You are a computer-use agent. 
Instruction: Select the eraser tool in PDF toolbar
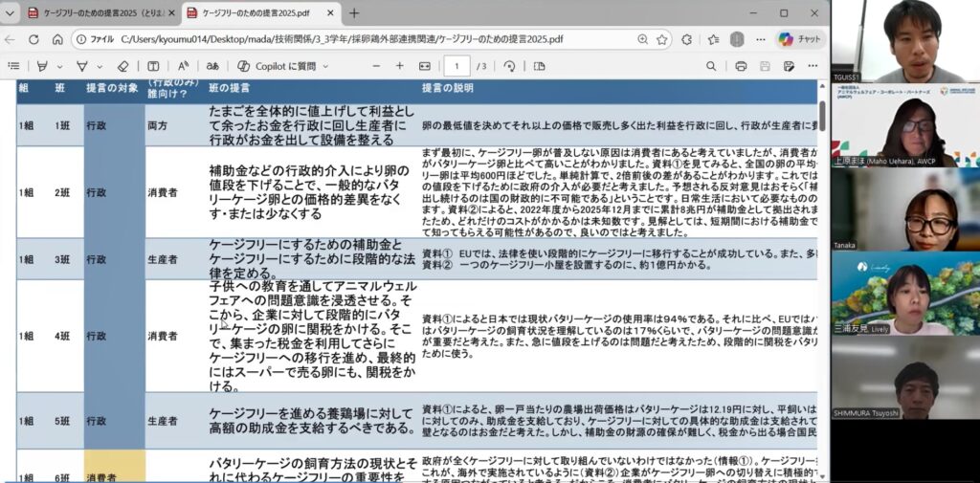122,66
